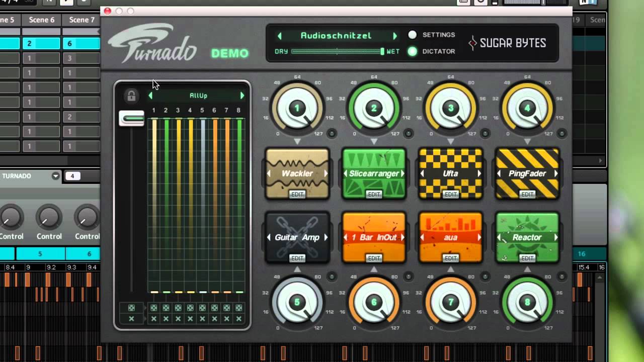The width and height of the screenshot is (644, 362).
Task: Click the highlighted cell 6 under Scene 7
Action: point(82,44)
